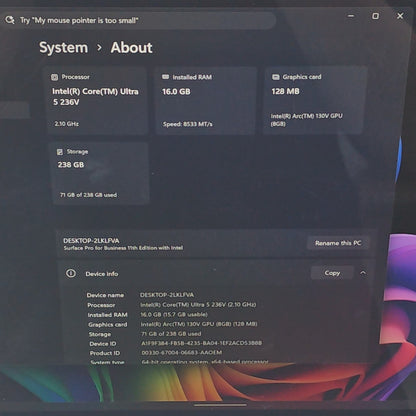Copy the device info details
416x416 pixels.
332,273
